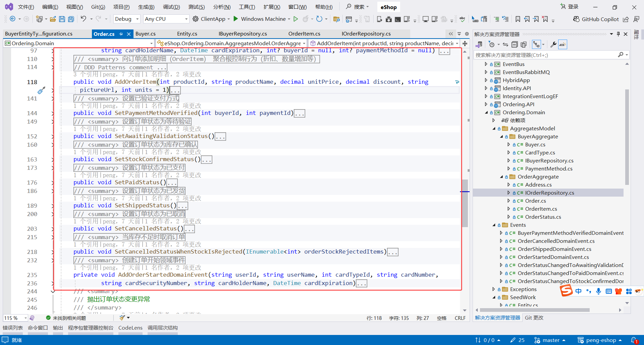
Task: Click the find in files folder icon
Action: [336, 19]
